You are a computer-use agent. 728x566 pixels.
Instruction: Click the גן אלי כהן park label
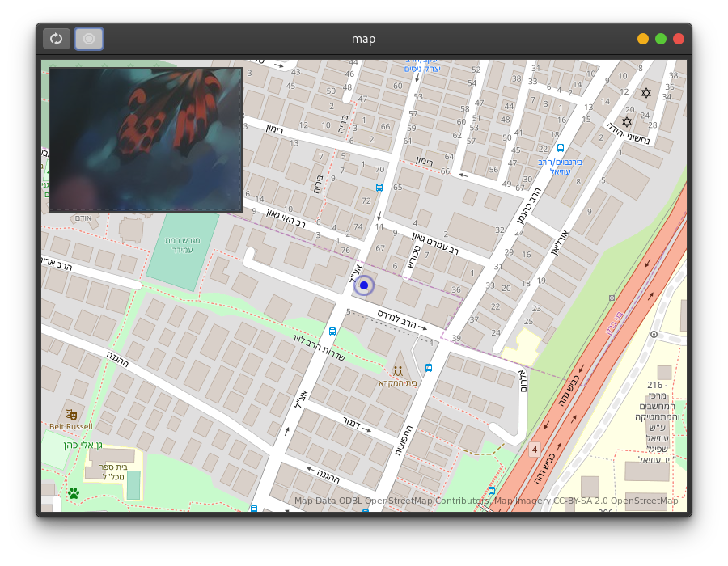[x=83, y=446]
